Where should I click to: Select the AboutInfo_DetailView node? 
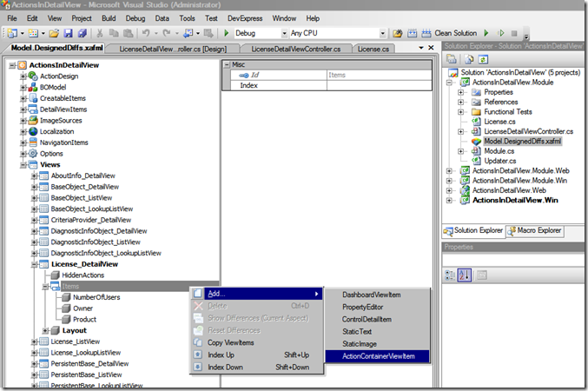[x=83, y=176]
